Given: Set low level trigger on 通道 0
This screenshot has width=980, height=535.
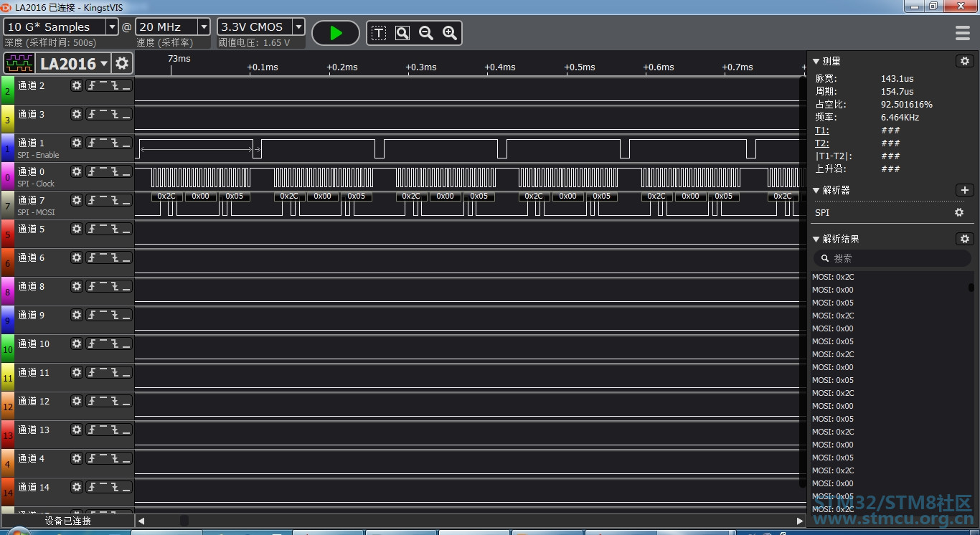Looking at the screenshot, I should coord(126,171).
